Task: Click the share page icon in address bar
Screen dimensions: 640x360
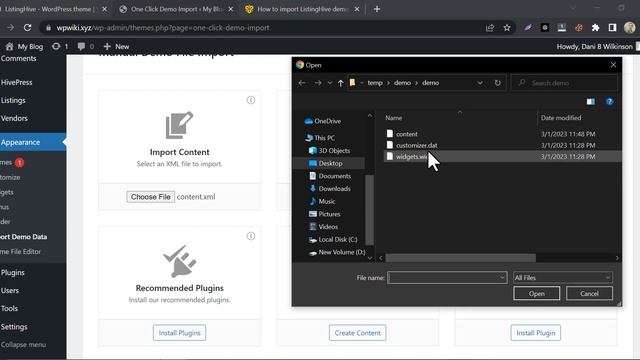Action: point(490,28)
